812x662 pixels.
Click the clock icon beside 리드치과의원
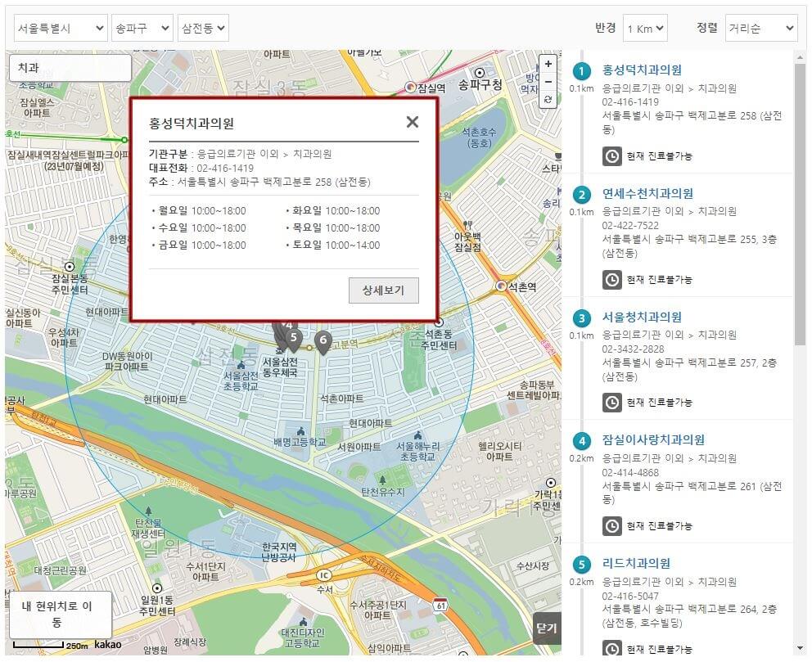click(612, 649)
